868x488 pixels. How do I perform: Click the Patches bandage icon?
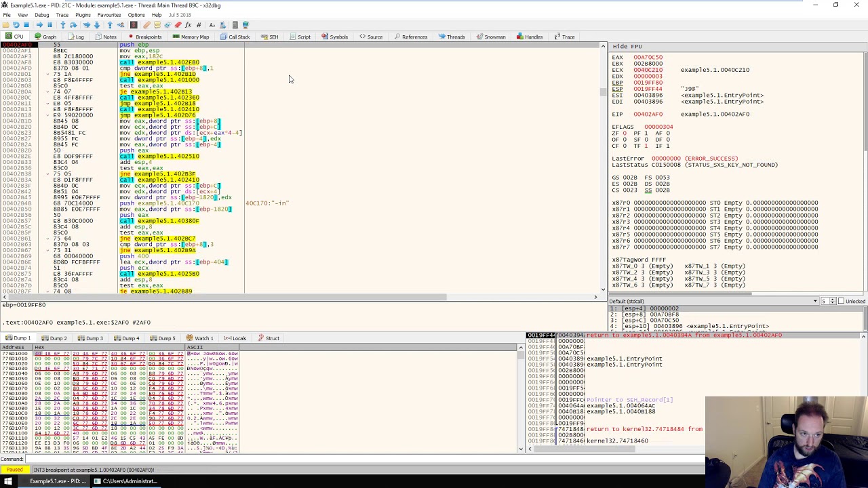click(x=147, y=24)
